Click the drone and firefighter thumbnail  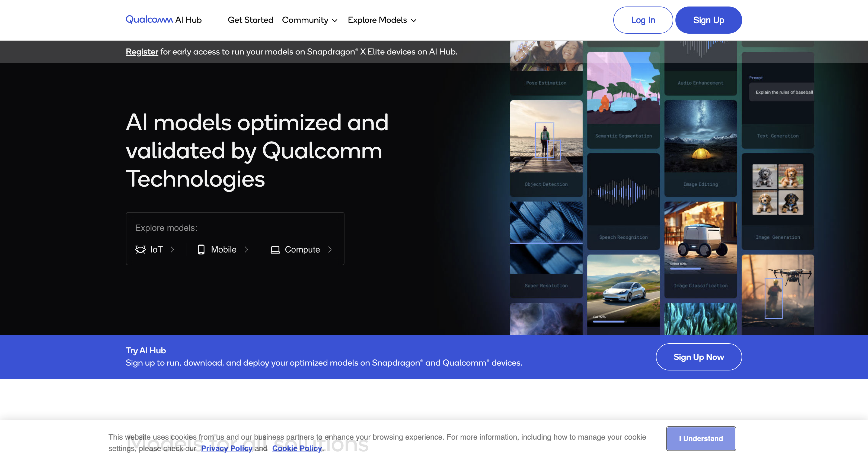(x=777, y=290)
